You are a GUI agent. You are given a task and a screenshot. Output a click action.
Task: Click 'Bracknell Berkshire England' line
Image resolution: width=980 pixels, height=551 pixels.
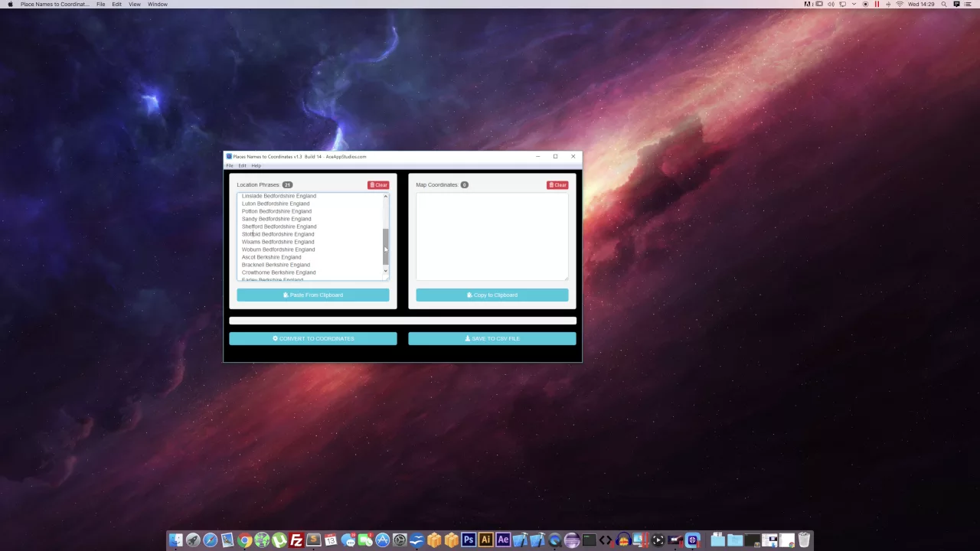click(x=276, y=265)
